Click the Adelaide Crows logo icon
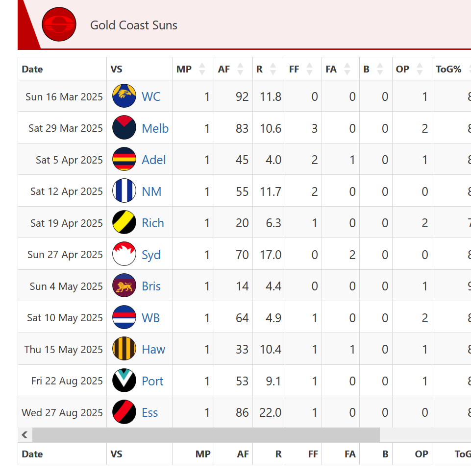This screenshot has height=476, width=471. coord(124,159)
